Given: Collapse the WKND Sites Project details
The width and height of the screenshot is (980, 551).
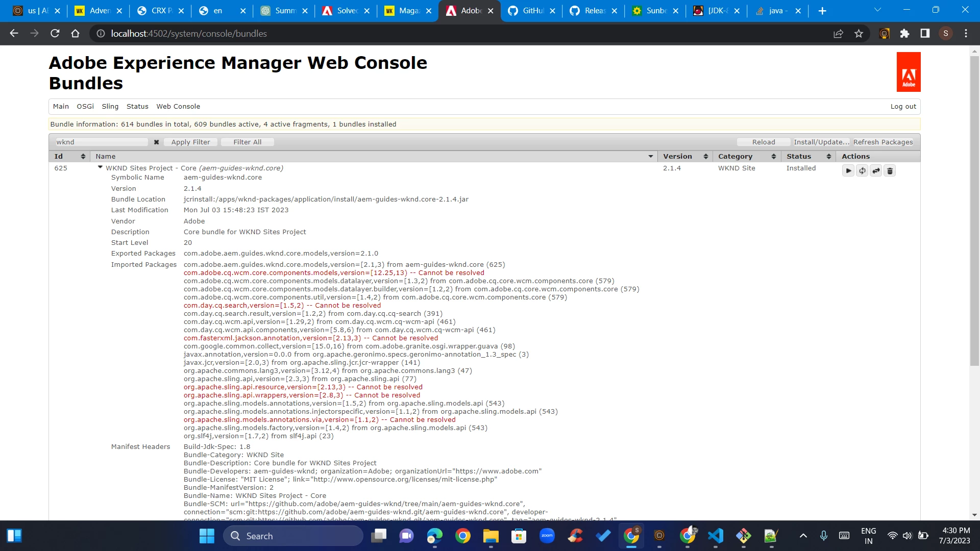Looking at the screenshot, I should (100, 167).
